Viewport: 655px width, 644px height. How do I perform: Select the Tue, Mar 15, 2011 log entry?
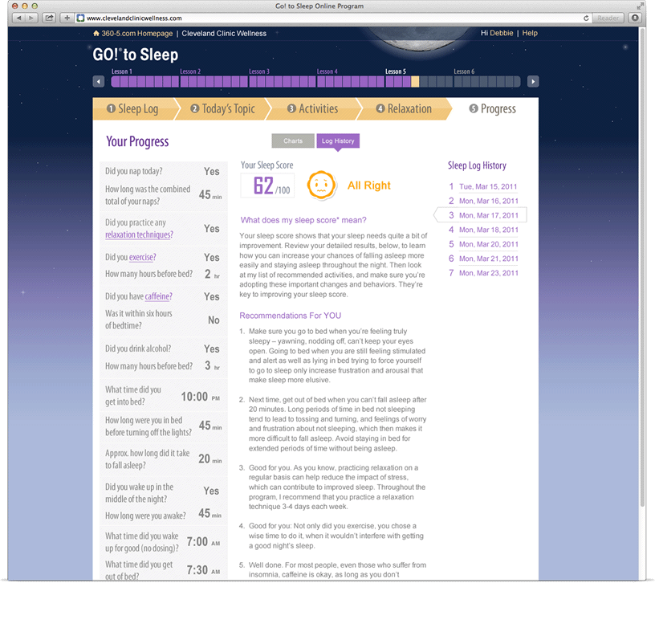pyautogui.click(x=488, y=186)
